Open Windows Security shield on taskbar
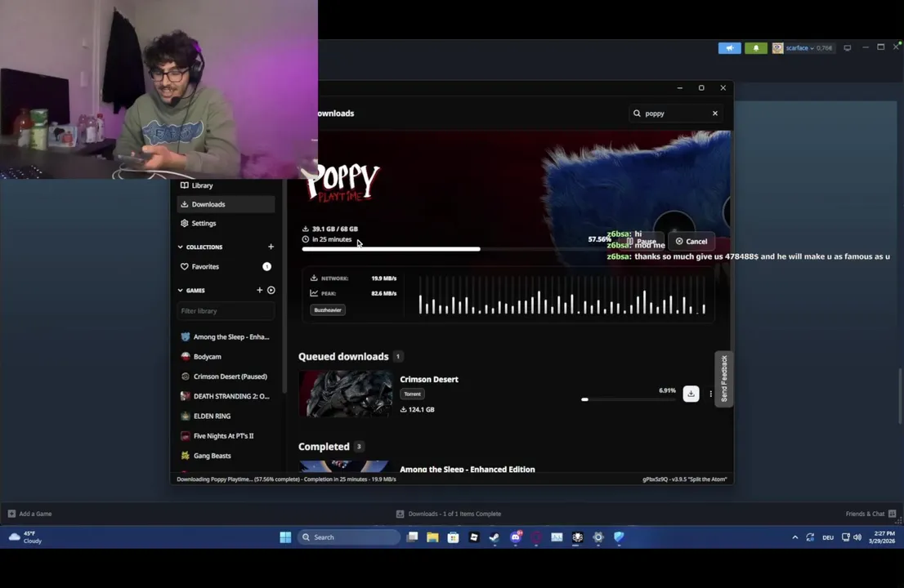The height and width of the screenshot is (588, 904). [619, 537]
